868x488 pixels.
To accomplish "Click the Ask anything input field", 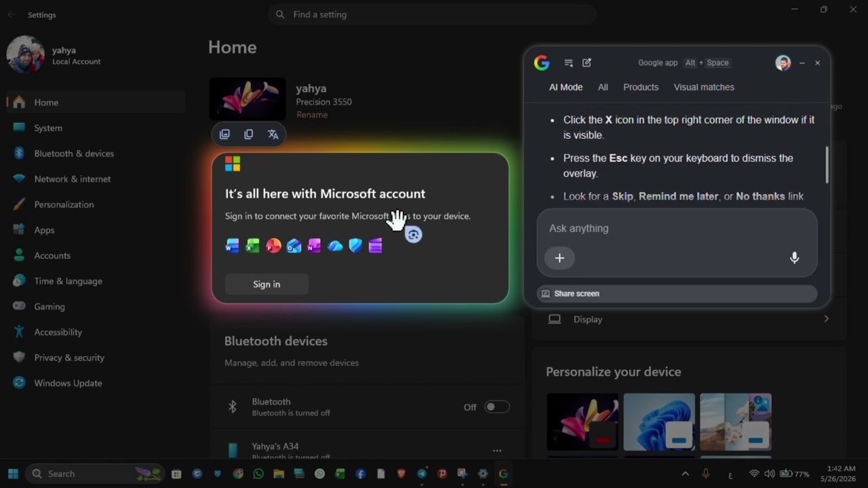I will [677, 228].
